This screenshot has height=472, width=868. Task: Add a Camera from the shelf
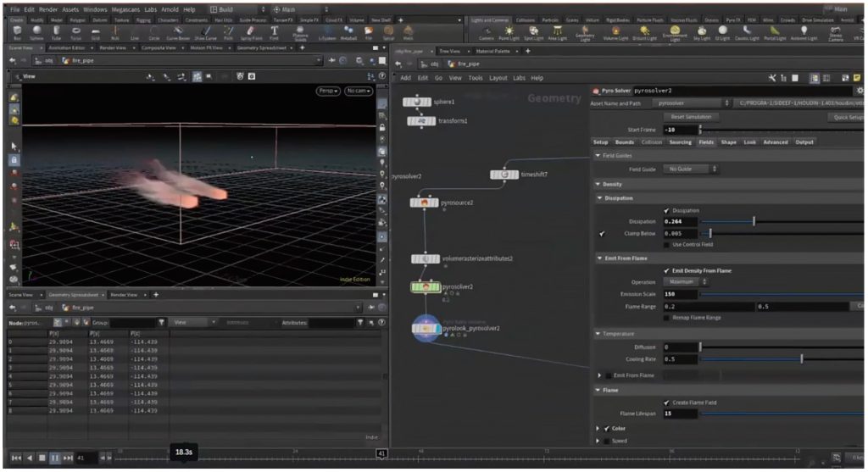click(x=486, y=33)
